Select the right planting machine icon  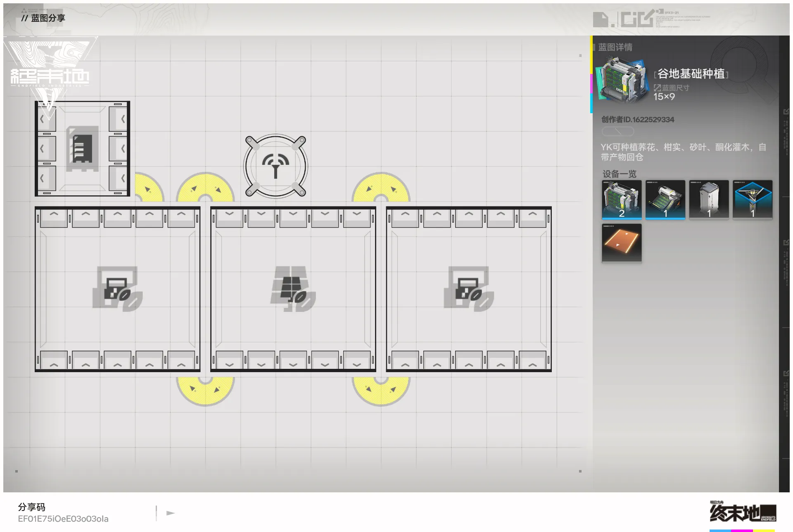pos(469,289)
